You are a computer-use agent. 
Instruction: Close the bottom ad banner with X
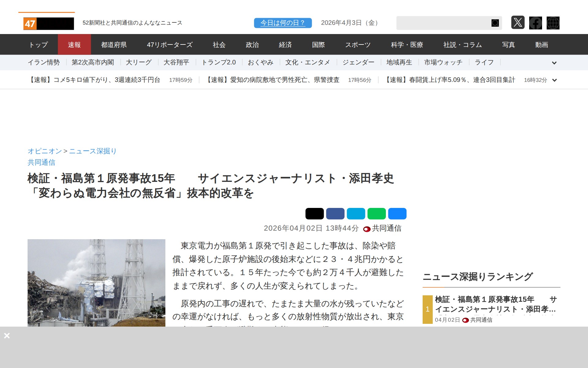[7, 336]
